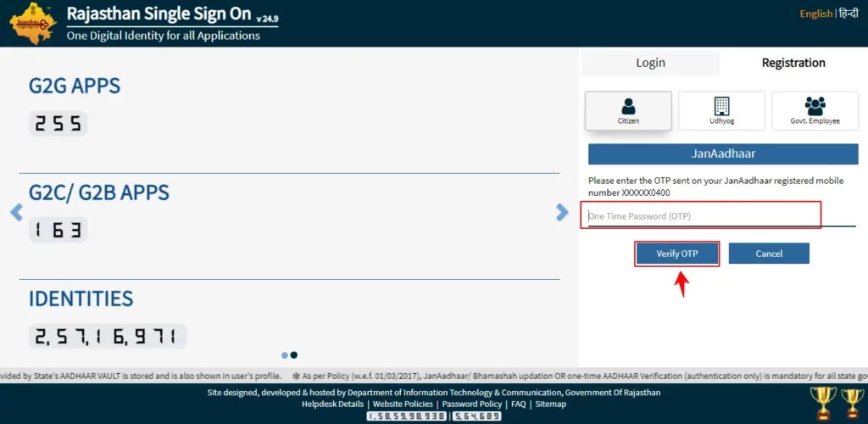Select first carousel dot indicator

(285, 355)
